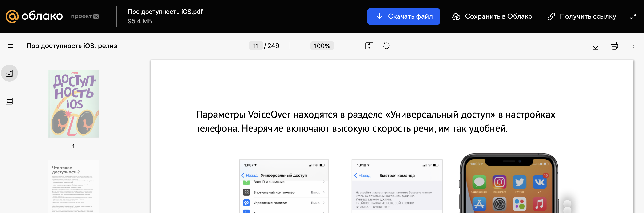Rotate the document counterclockwise

(x=386, y=46)
